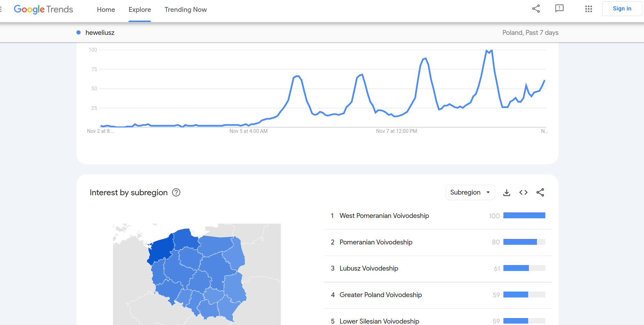This screenshot has width=644, height=325.
Task: Select Pomeranian Voivodeship in the list
Action: [376, 242]
